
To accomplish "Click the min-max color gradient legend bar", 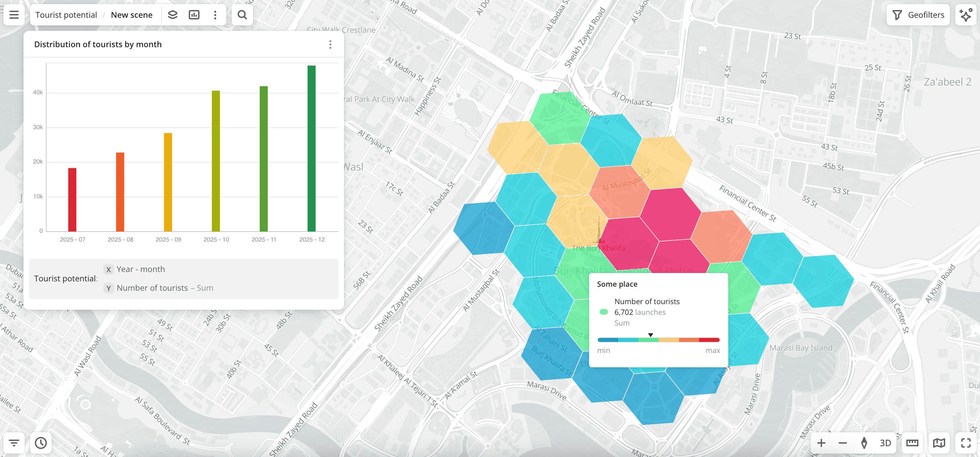I will [x=658, y=340].
